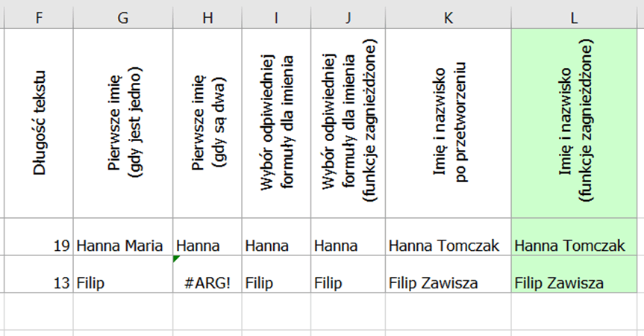The image size is (644, 336).
Task: Click the cell containing the value 19
Action: (39, 246)
